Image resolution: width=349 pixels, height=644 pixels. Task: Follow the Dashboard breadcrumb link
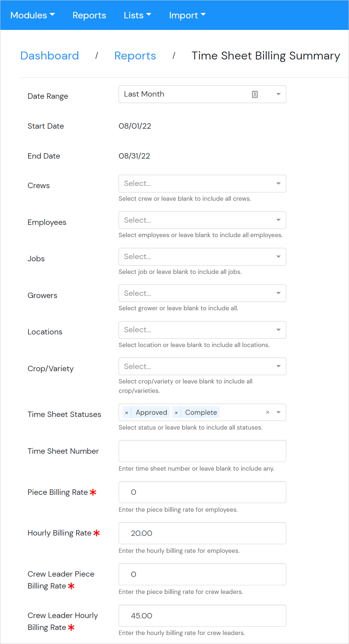[49, 55]
